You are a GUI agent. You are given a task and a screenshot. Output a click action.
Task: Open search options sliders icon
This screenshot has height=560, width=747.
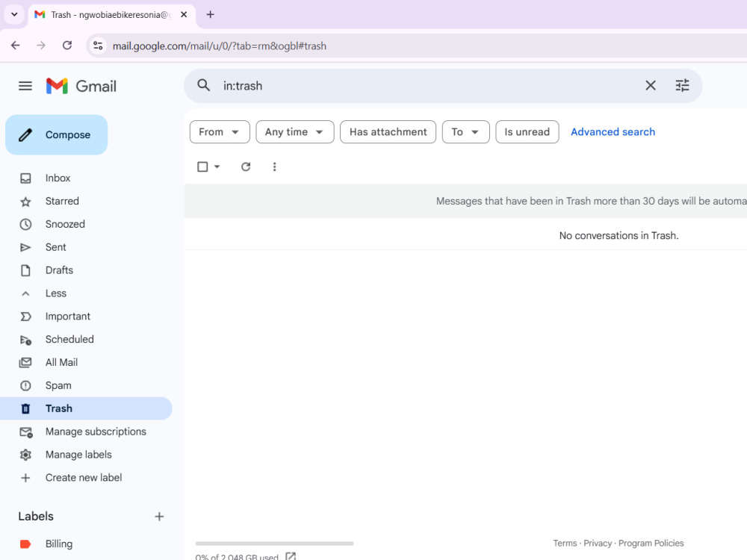(682, 86)
